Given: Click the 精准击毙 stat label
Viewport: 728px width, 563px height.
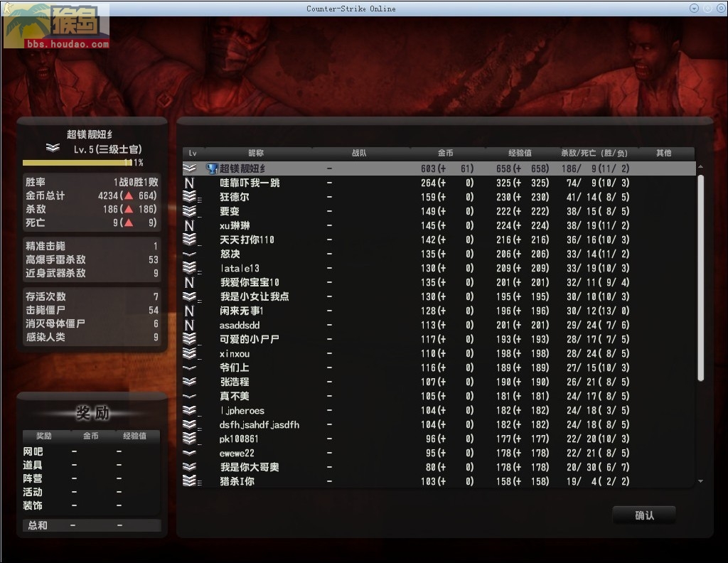Looking at the screenshot, I should click(45, 246).
